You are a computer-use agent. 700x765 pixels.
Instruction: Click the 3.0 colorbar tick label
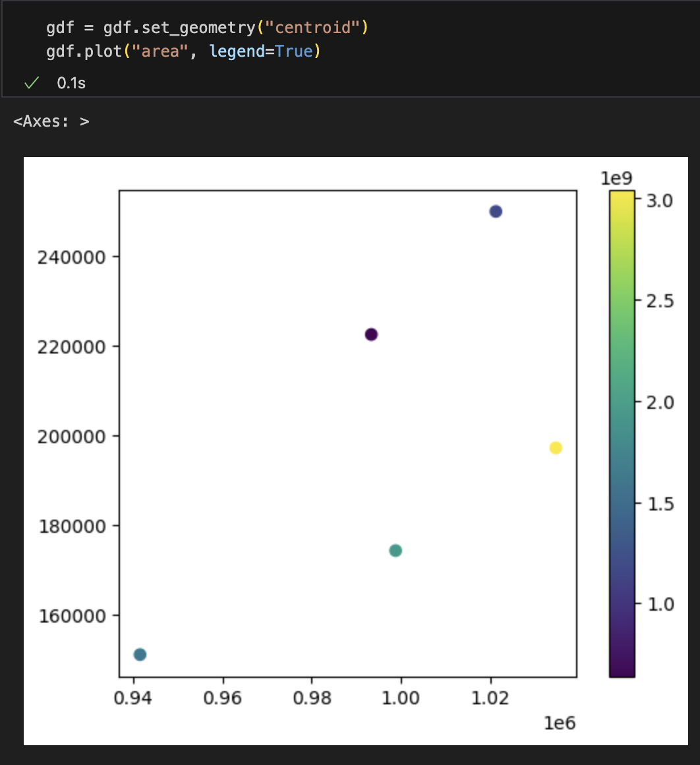click(659, 200)
